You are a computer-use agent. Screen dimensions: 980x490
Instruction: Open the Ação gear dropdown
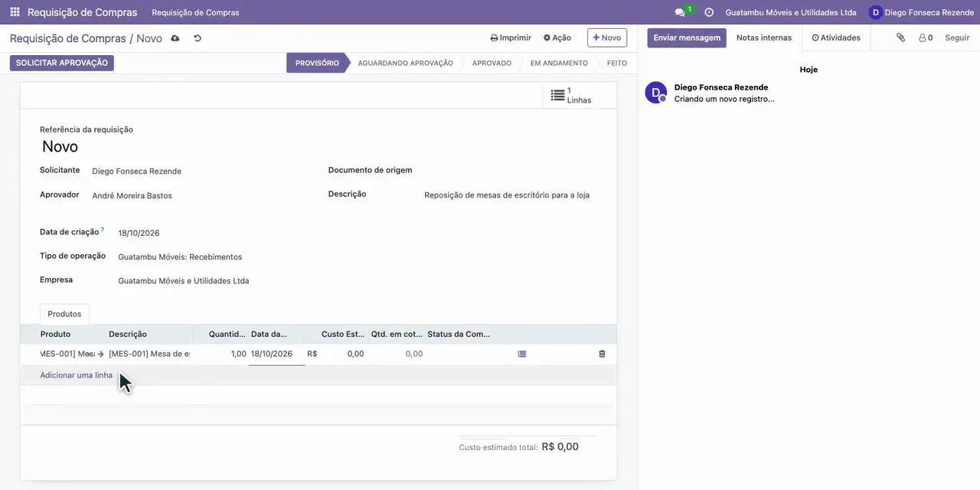click(557, 38)
